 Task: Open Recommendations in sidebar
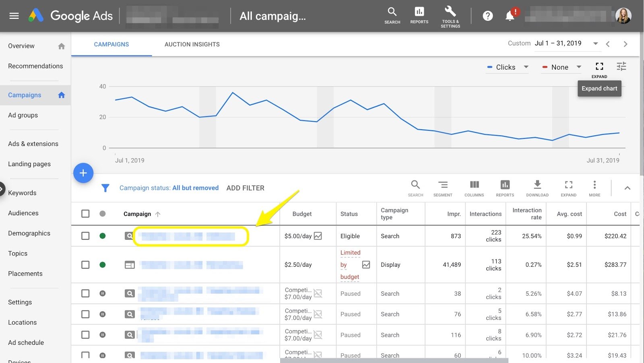coord(35,66)
